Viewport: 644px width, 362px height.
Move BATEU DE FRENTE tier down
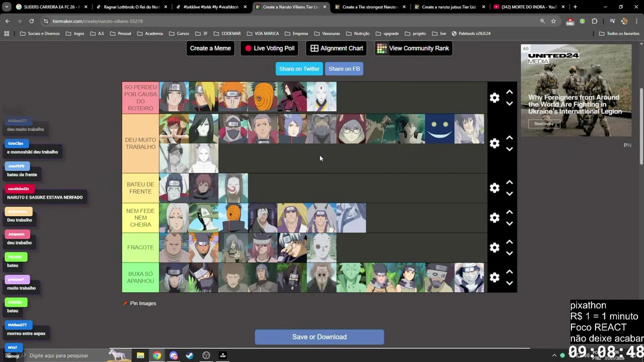pyautogui.click(x=509, y=194)
